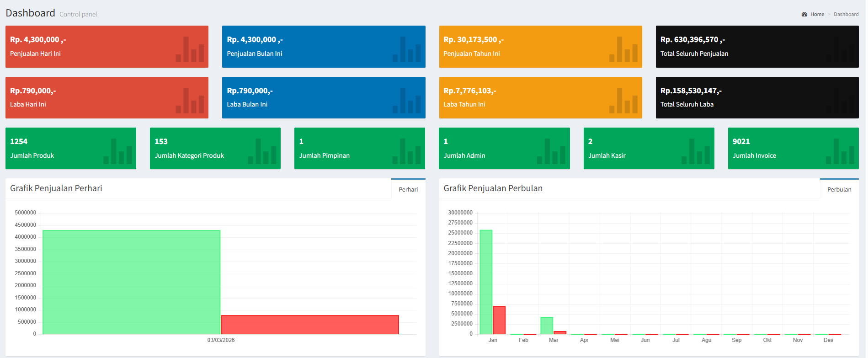Open the Total Seluruh Penjualan card

pyautogui.click(x=757, y=47)
